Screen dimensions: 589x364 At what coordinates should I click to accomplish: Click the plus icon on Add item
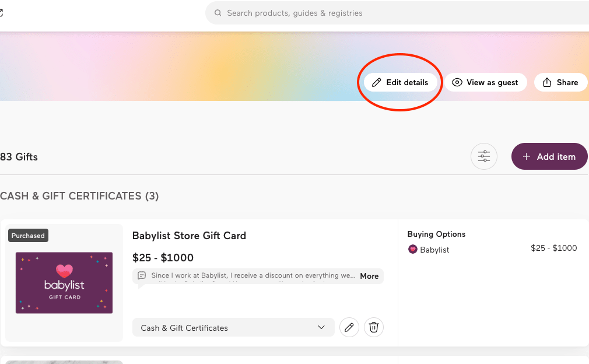527,156
